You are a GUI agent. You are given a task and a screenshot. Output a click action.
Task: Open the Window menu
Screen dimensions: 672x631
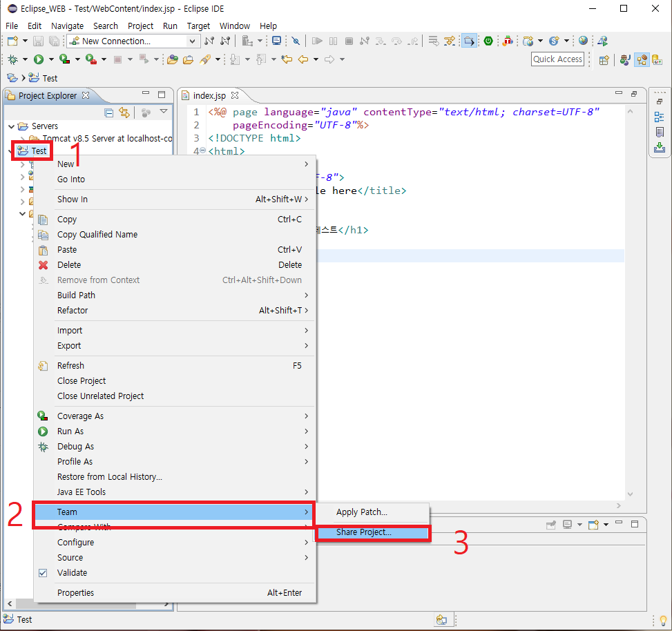coord(234,26)
